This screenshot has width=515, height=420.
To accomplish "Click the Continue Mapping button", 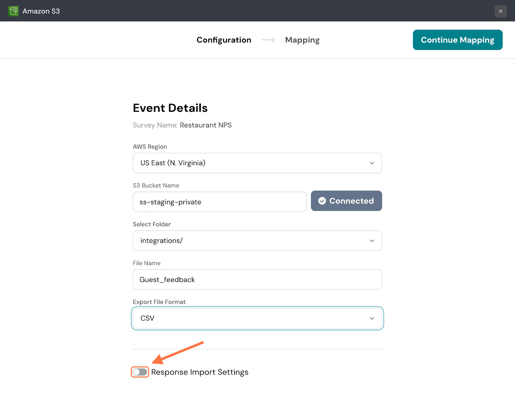I will pos(457,40).
